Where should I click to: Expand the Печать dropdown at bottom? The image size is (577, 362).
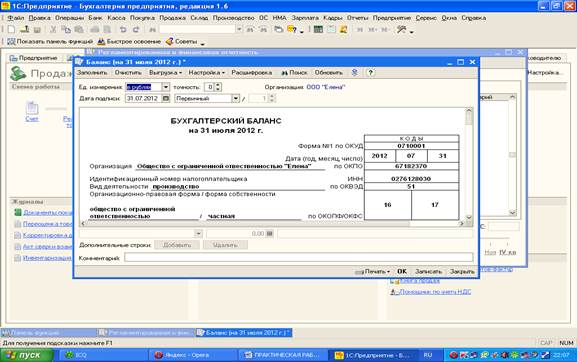372,272
